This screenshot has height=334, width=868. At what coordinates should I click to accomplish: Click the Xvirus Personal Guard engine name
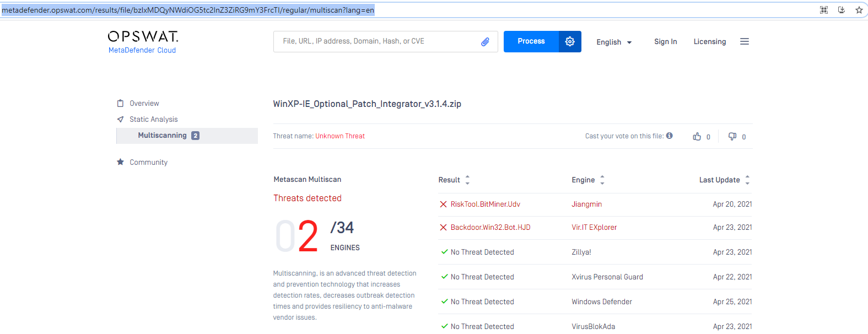[607, 277]
